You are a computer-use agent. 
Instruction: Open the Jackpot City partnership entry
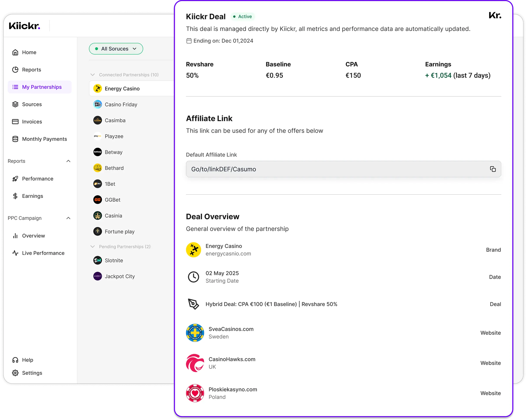click(x=120, y=276)
